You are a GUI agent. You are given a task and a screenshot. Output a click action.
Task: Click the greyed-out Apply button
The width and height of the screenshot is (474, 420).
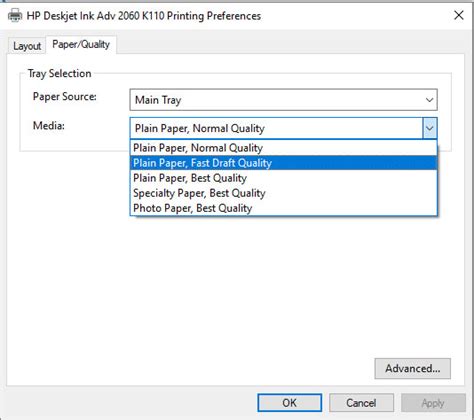point(433,403)
